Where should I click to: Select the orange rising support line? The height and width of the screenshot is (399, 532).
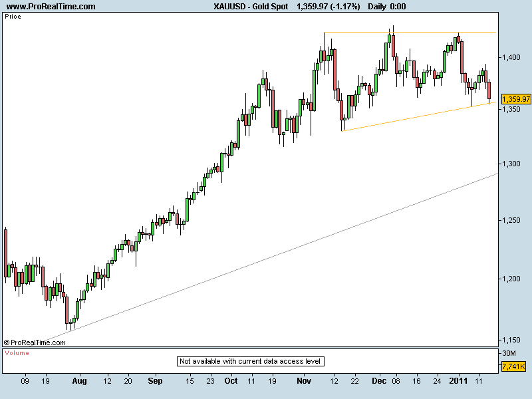[419, 116]
